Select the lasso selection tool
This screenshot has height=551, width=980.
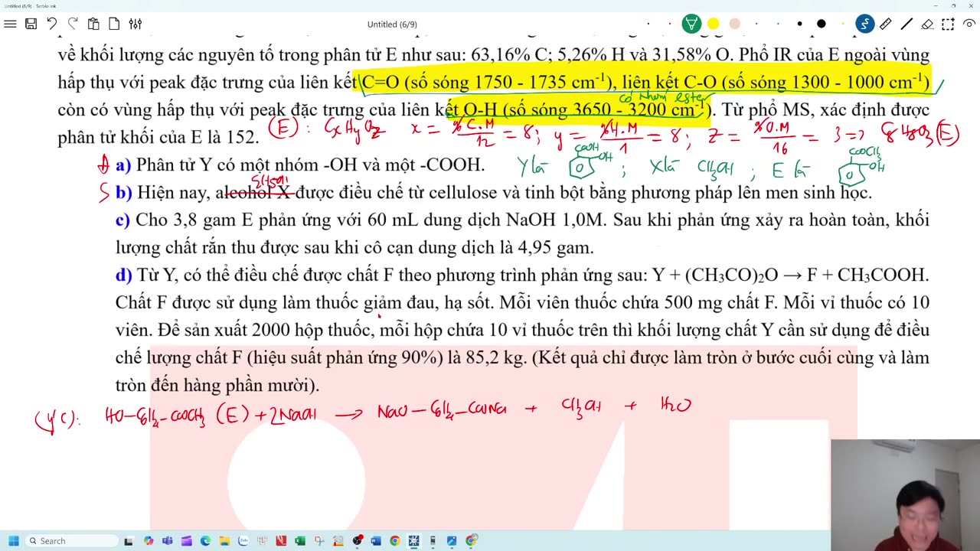[948, 24]
